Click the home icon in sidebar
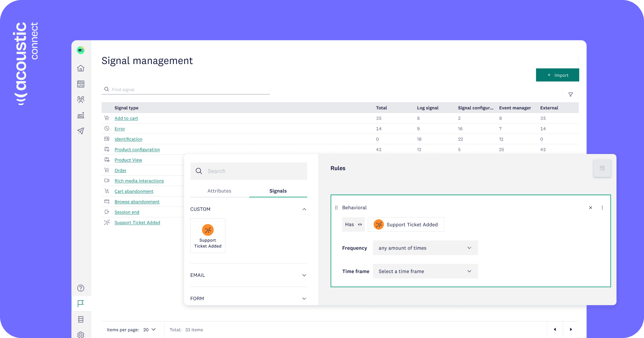 [81, 68]
